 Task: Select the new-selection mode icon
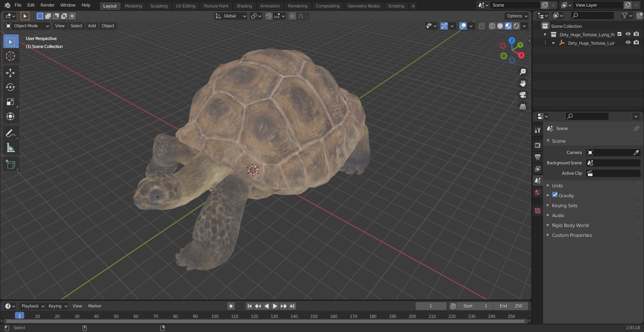(40, 16)
